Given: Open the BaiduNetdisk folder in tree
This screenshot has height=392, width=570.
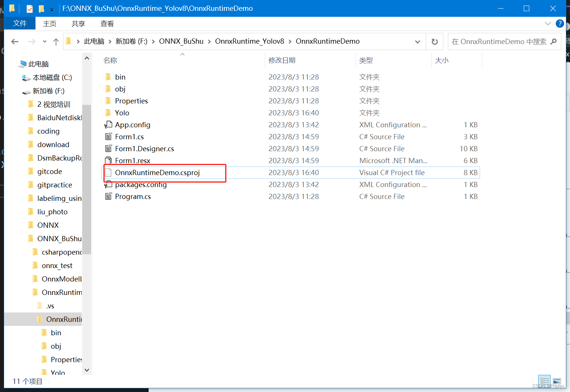Looking at the screenshot, I should pos(59,118).
